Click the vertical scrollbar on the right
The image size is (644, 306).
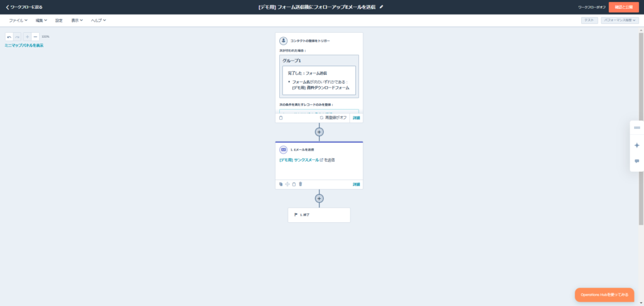click(641, 128)
